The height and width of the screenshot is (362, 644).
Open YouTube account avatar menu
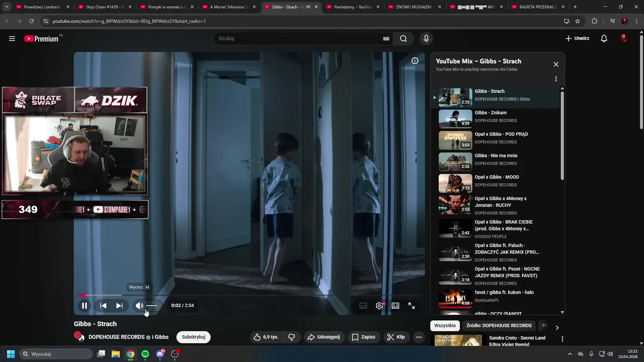coord(624,38)
